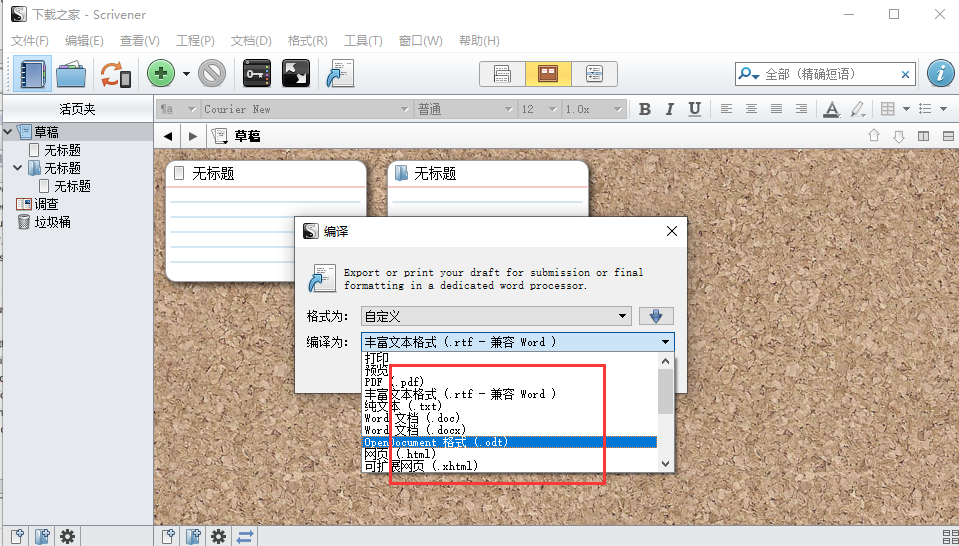Select 垃圾桶 in the binder
The width and height of the screenshot is (959, 546).
coord(52,222)
